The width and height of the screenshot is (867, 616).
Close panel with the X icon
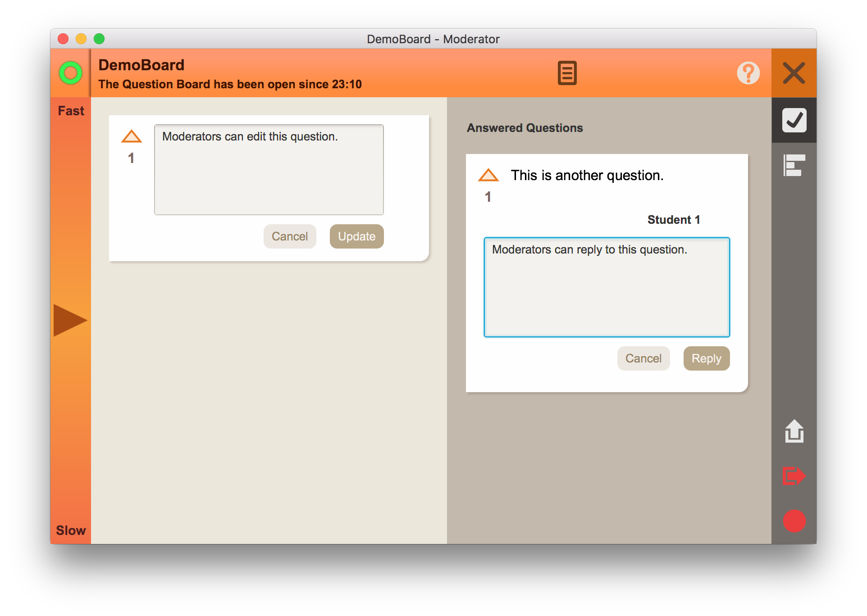794,73
